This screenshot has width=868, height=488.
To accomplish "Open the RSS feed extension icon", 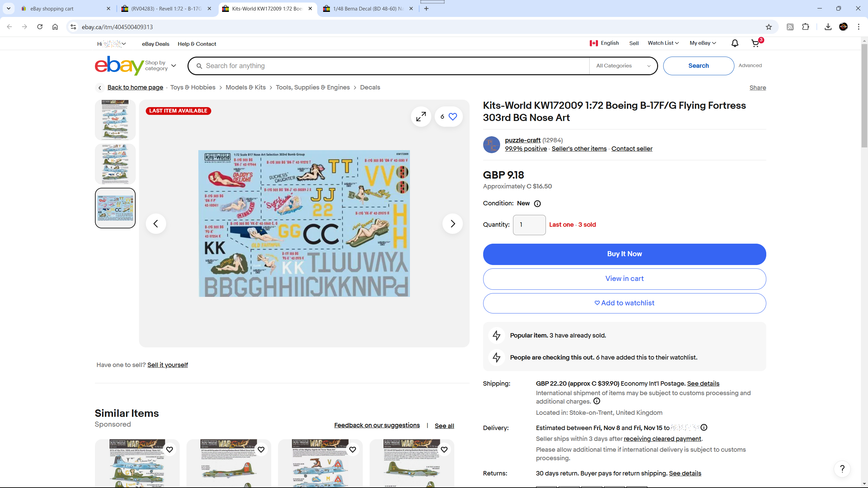I will click(x=790, y=27).
